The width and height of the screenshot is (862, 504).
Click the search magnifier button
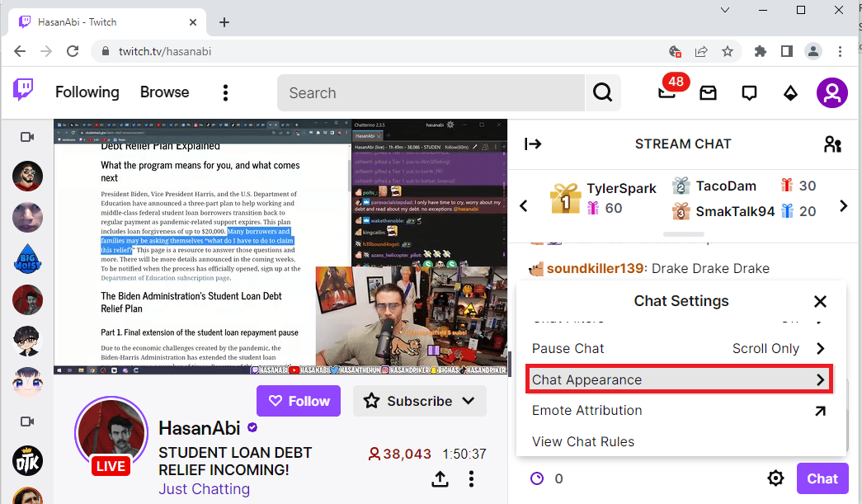[602, 93]
